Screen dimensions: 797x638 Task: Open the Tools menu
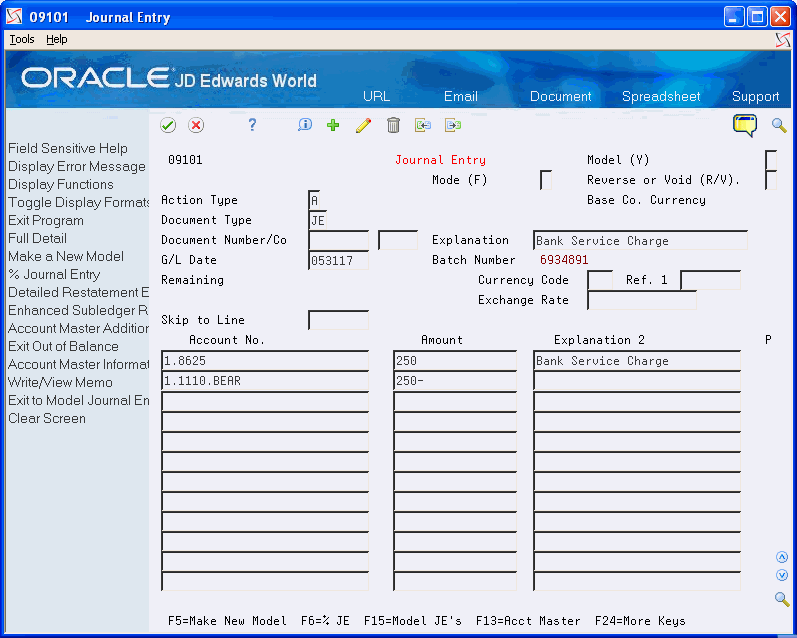point(22,39)
